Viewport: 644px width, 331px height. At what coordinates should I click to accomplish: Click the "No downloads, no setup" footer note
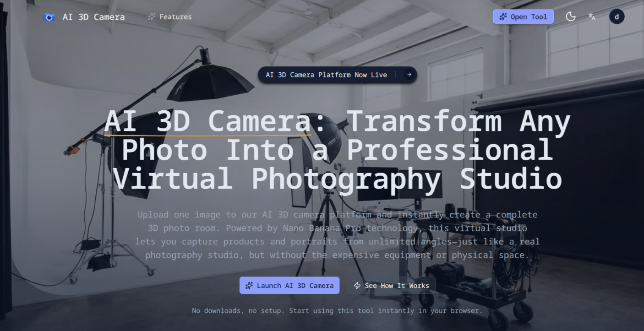[x=337, y=310]
